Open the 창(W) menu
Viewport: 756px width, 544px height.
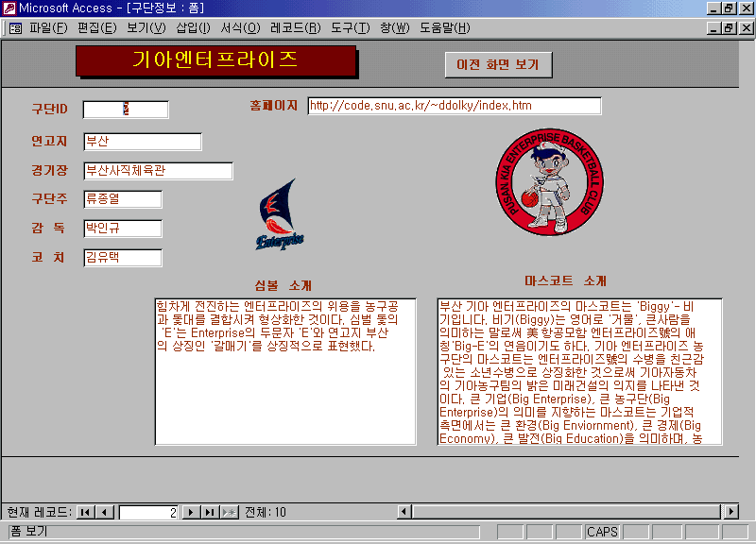pos(394,28)
